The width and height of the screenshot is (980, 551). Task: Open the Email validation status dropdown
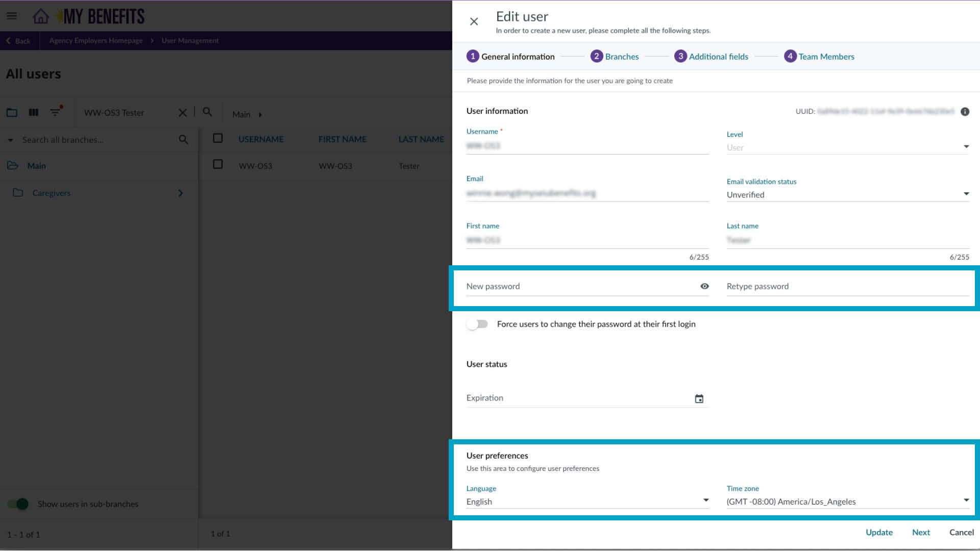(x=847, y=194)
